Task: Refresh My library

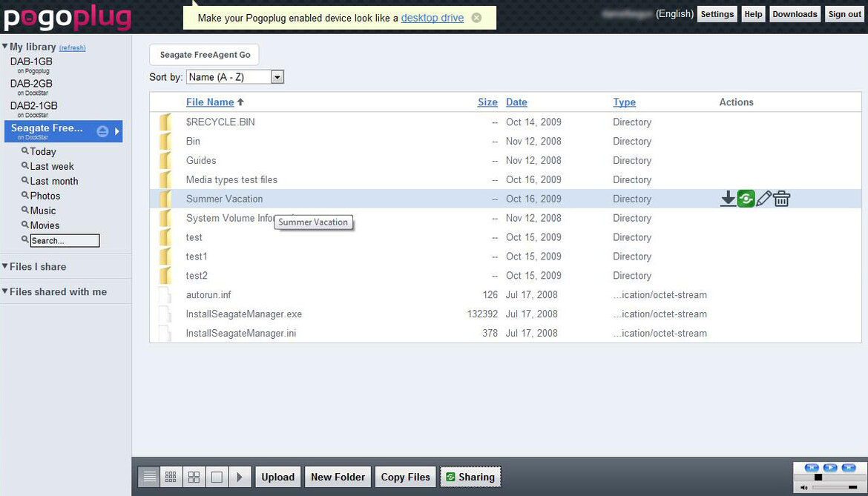Action: pyautogui.click(x=73, y=48)
